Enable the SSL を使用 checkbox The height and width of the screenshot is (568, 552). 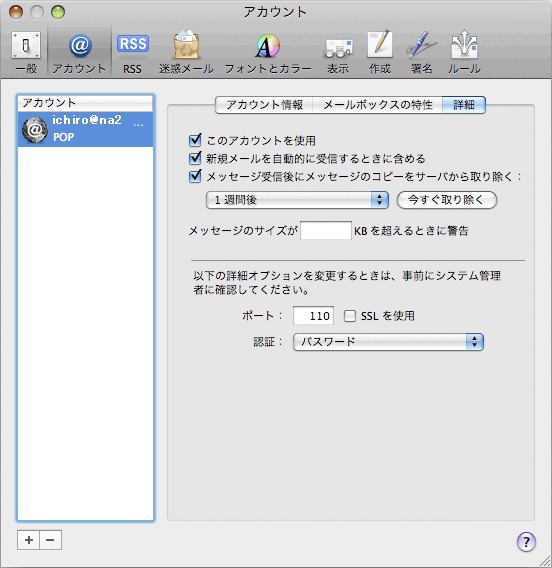point(350,316)
